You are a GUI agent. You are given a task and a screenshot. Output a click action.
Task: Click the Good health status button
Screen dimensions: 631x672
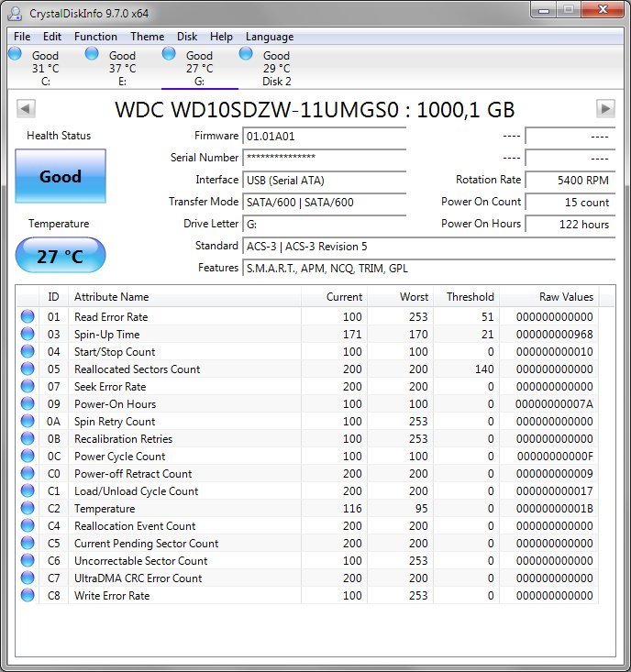pos(61,176)
